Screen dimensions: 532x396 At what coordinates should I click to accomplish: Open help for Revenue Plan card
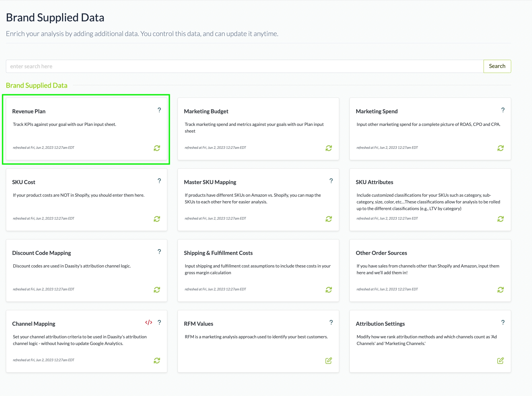click(x=159, y=110)
